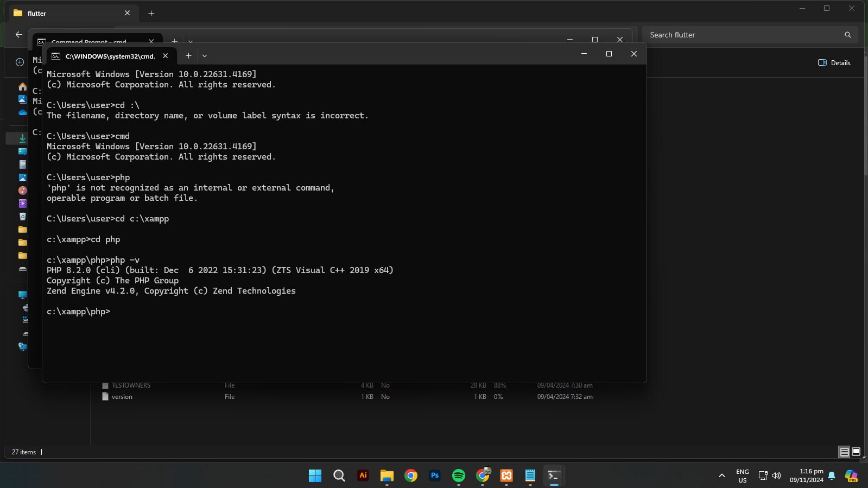Screen dimensions: 868x488
Task: Go back in File Explorer
Action: [19, 35]
